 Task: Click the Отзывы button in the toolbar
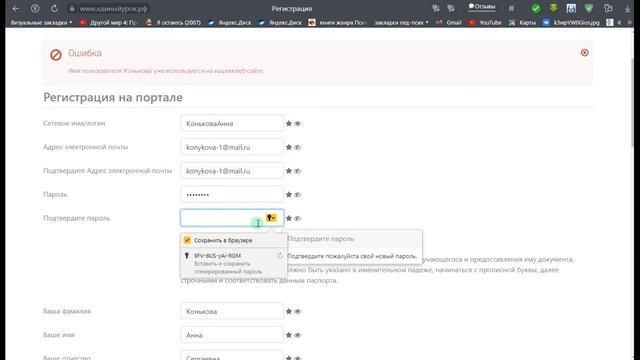482,7
